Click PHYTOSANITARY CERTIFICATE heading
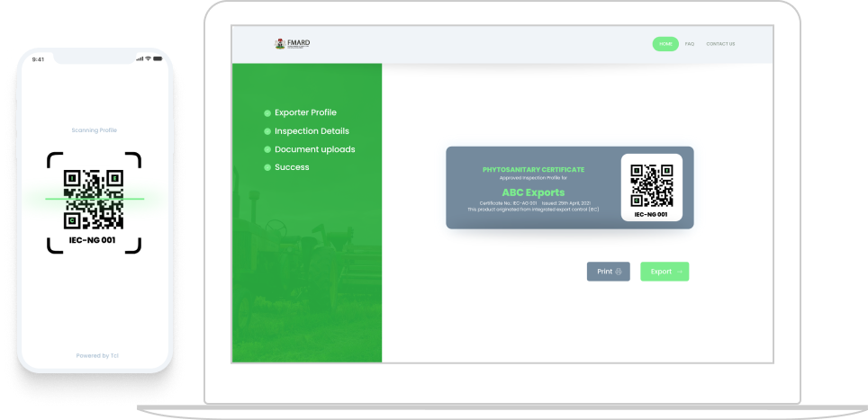The height and width of the screenshot is (420, 868). 533,170
